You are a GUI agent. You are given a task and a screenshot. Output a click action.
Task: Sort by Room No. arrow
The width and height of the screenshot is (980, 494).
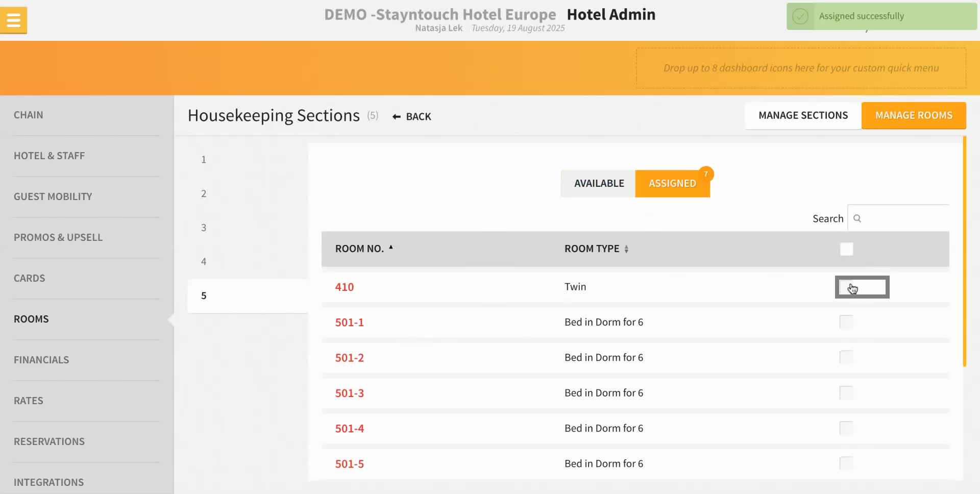click(391, 248)
